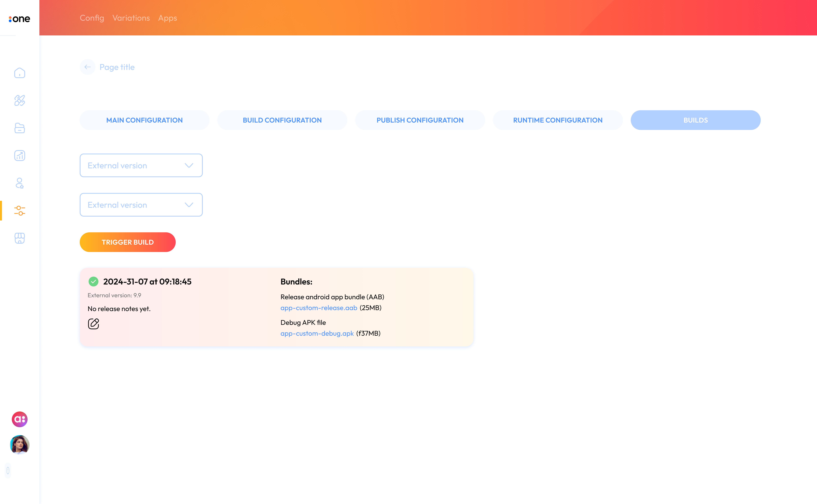Viewport: 817px width, 504px height.
Task: Click 'Release android app bundle (AAB)' label
Action: [332, 297]
